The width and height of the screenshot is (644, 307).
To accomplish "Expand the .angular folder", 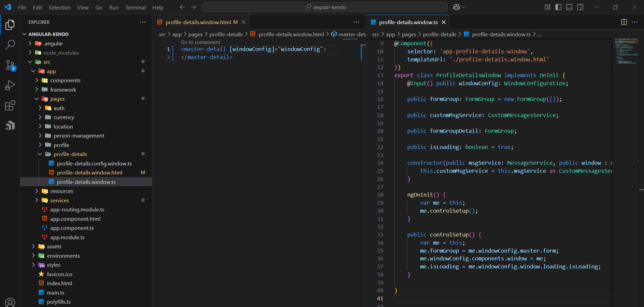I will pyautogui.click(x=30, y=43).
